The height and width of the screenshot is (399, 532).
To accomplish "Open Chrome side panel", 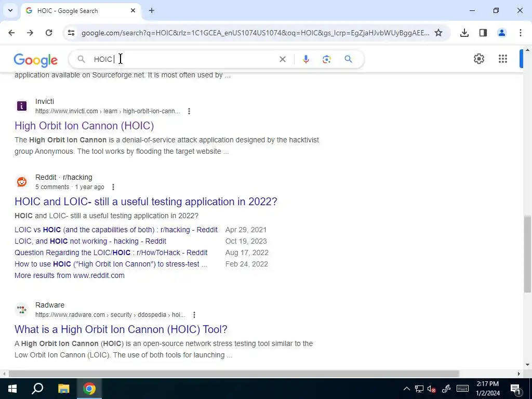I will pos(483,33).
